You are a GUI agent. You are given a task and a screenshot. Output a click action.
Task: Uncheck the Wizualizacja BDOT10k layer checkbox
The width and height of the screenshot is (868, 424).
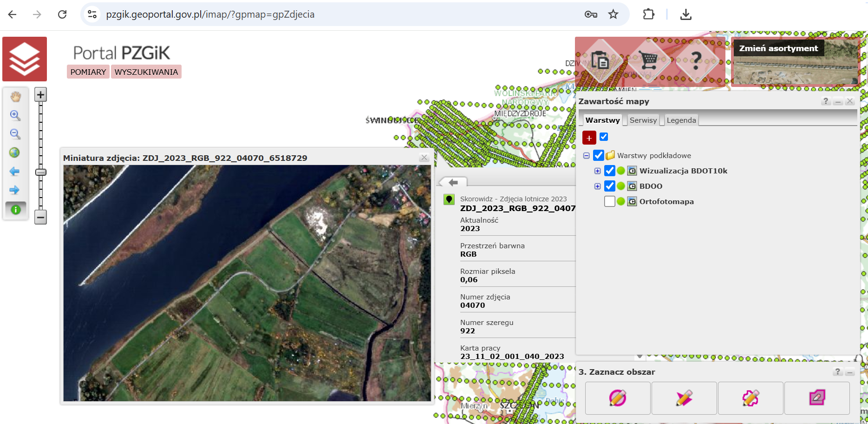point(610,171)
